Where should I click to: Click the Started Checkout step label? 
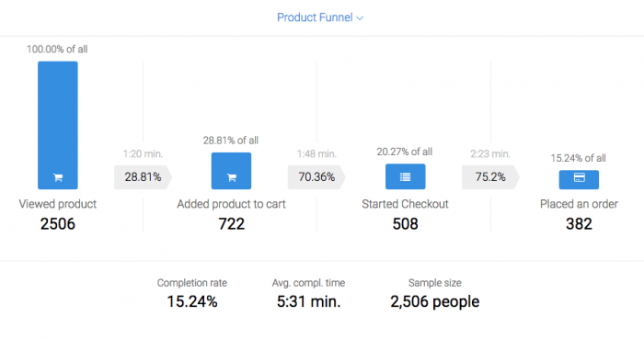click(x=405, y=204)
